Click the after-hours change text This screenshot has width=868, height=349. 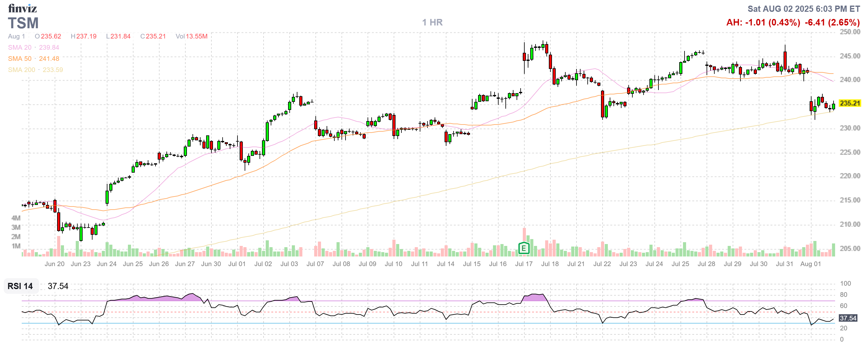point(763,22)
